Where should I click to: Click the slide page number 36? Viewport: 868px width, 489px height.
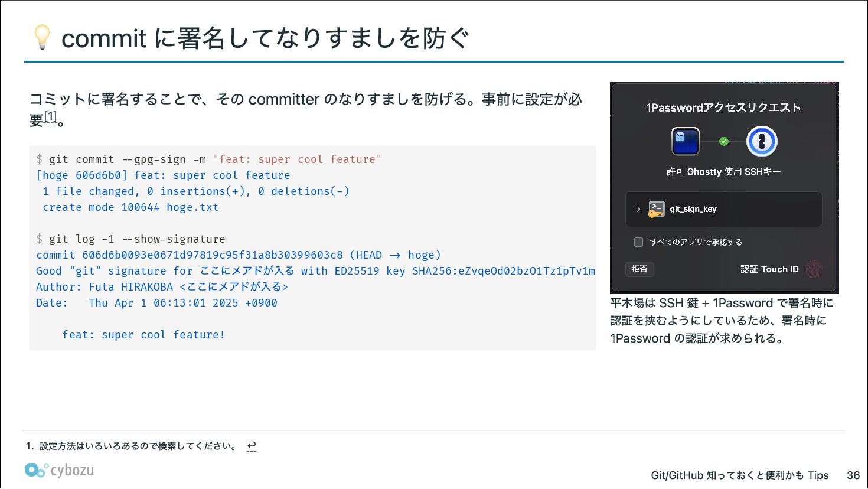853,475
